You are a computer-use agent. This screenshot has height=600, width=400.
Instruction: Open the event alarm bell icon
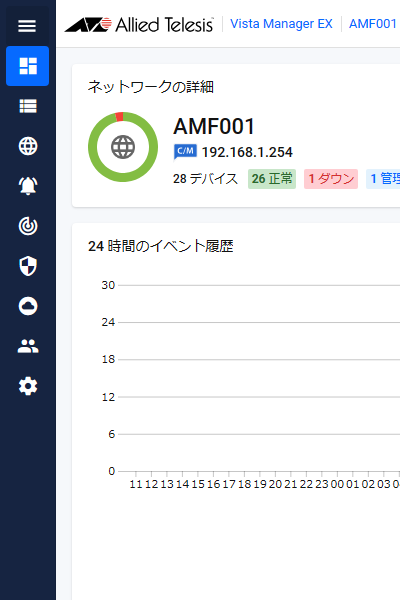(x=28, y=186)
